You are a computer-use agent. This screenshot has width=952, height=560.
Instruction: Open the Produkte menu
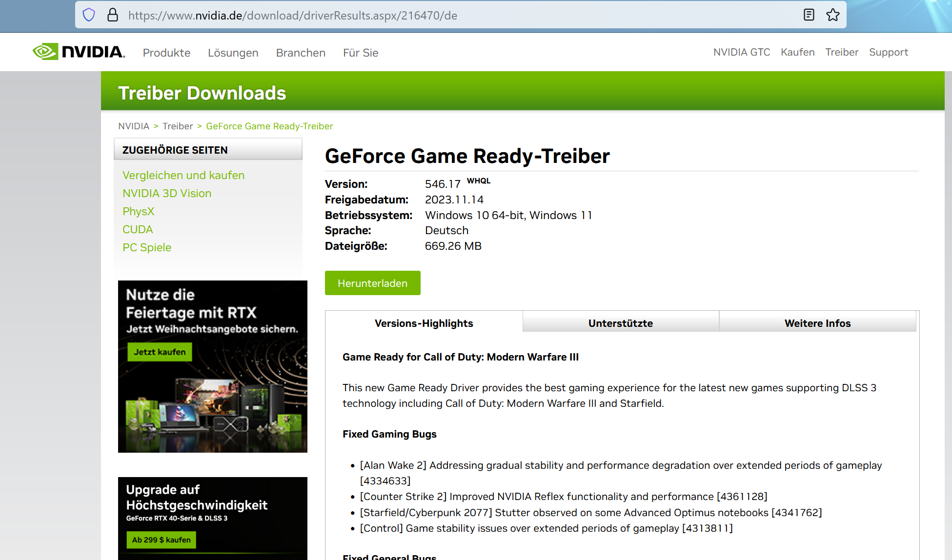[x=166, y=53]
